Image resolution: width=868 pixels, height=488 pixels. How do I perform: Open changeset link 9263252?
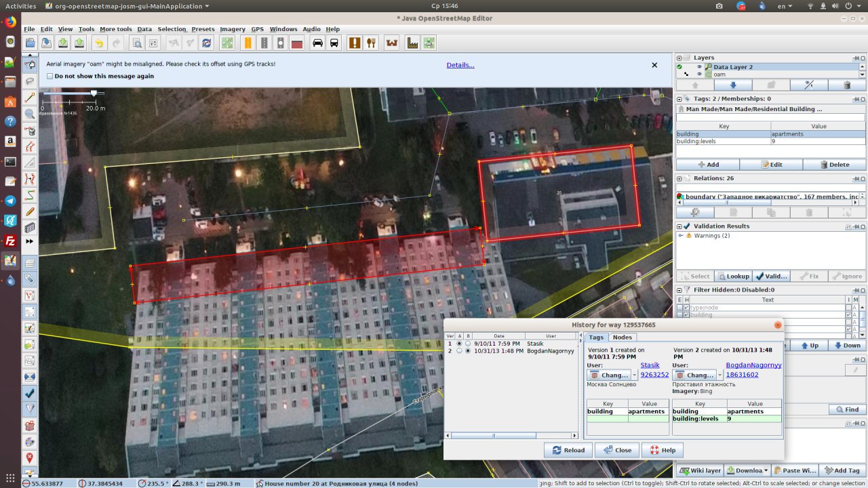654,374
